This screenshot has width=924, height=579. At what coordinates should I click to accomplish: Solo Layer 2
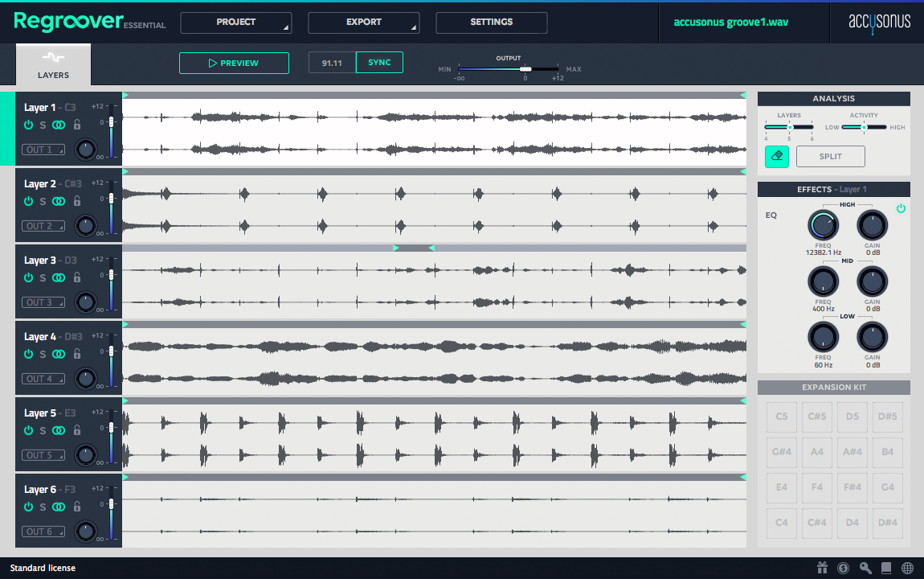(43, 201)
